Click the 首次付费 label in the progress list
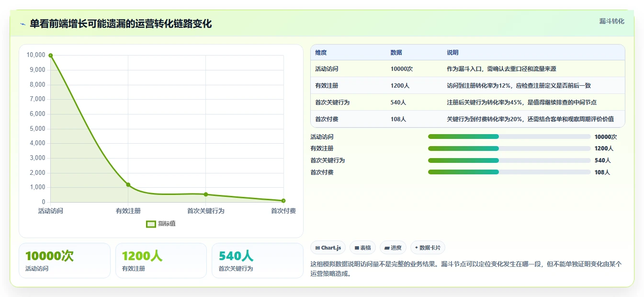Image resolution: width=644 pixels, height=297 pixels. (322, 172)
